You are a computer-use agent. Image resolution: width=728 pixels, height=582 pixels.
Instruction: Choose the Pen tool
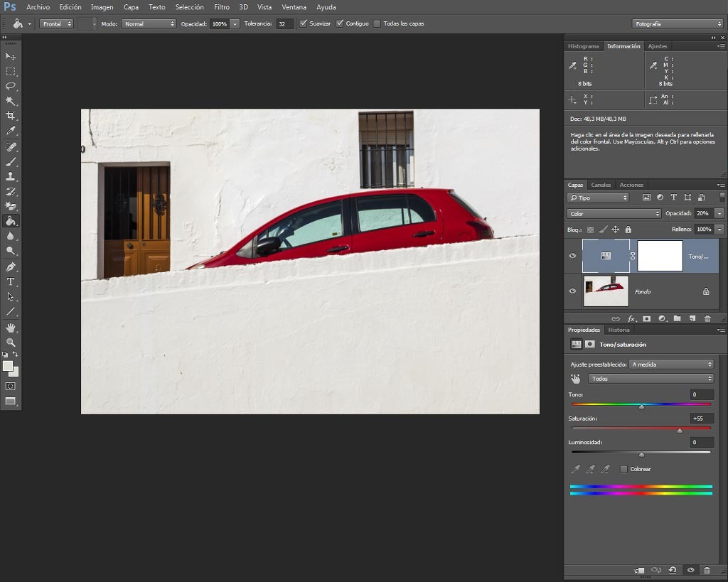11,267
